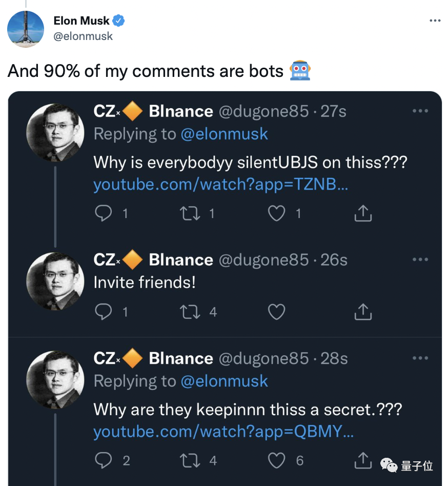Click the @elonmusk mention in the 27s reply
Viewport: 448px width, 486px height.
click(224, 134)
